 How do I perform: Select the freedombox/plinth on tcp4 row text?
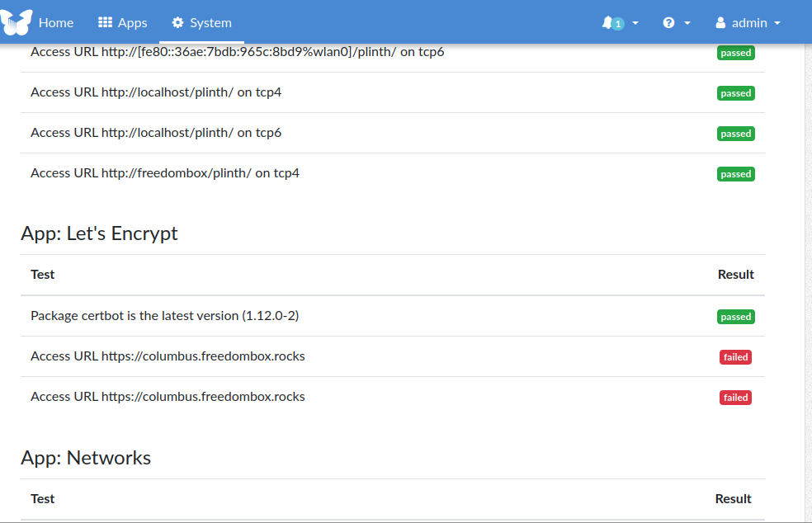165,173
